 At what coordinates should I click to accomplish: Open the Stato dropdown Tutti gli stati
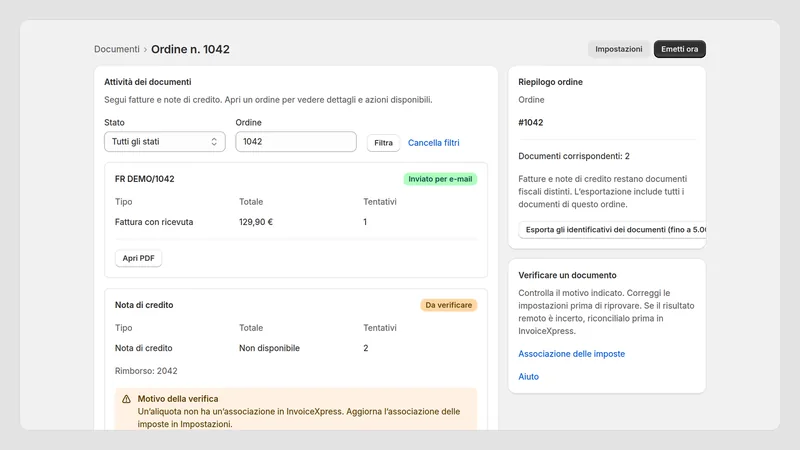tap(164, 142)
